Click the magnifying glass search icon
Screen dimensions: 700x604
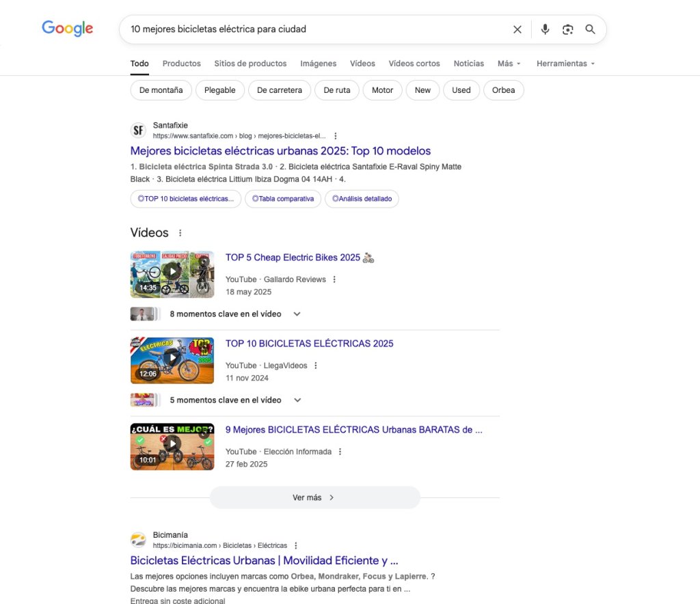click(x=590, y=29)
